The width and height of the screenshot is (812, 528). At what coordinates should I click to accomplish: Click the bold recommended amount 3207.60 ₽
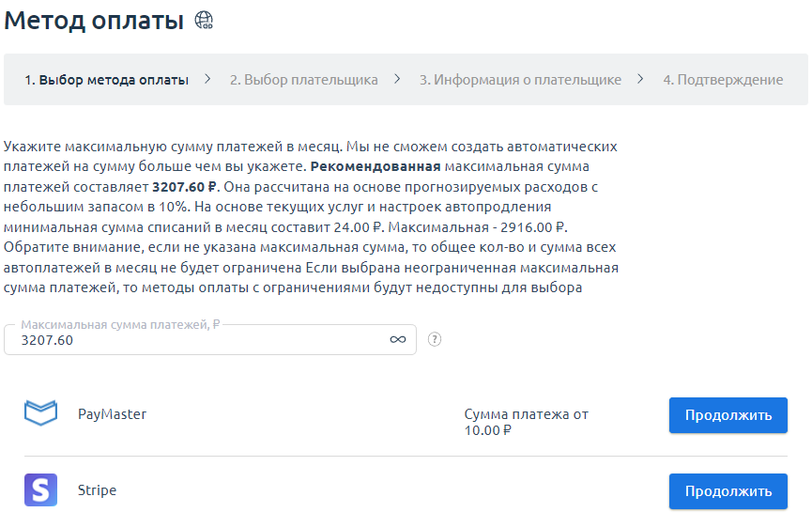point(186,186)
